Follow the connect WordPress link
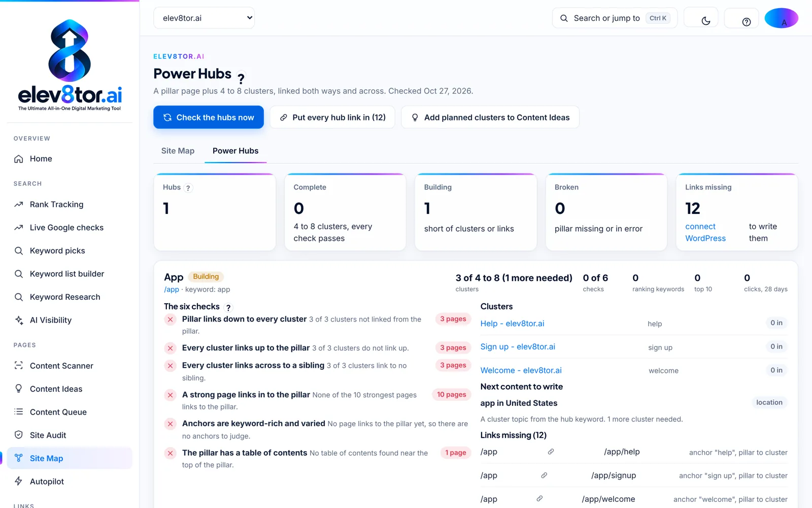 (705, 233)
